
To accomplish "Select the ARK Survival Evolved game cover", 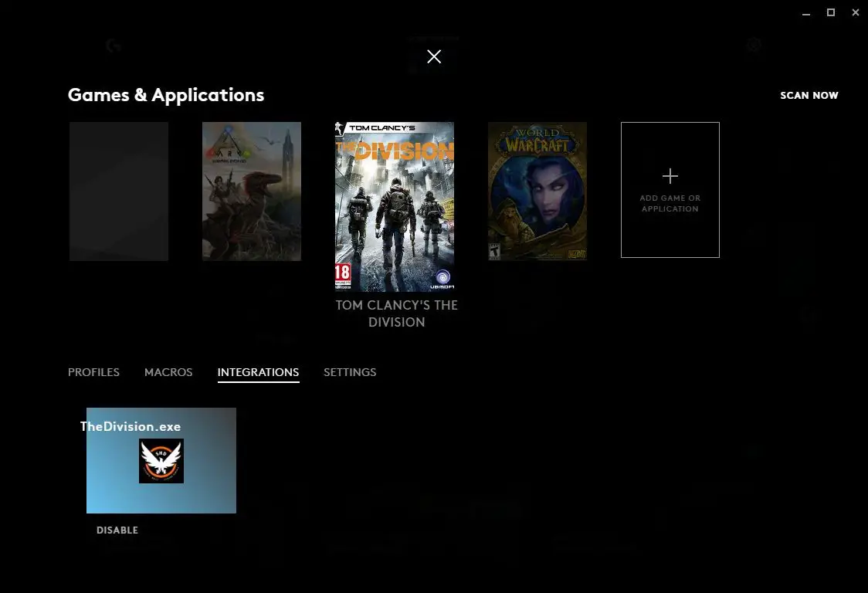I will [251, 191].
